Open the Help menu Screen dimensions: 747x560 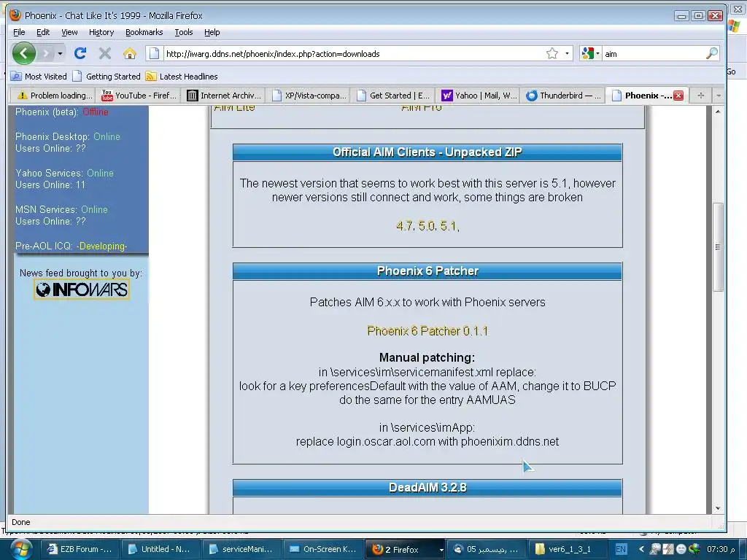click(212, 32)
